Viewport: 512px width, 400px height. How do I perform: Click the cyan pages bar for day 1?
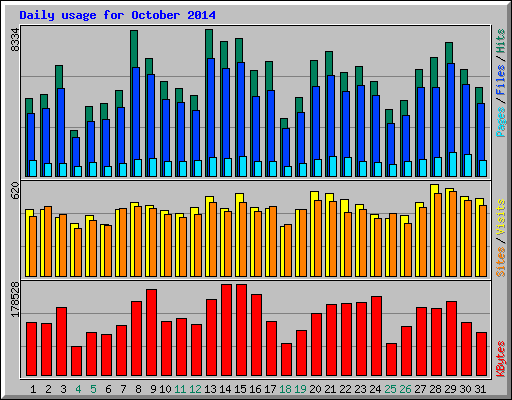click(33, 168)
